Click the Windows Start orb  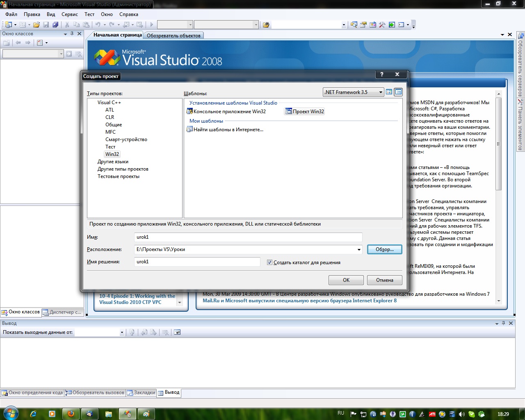(11, 413)
